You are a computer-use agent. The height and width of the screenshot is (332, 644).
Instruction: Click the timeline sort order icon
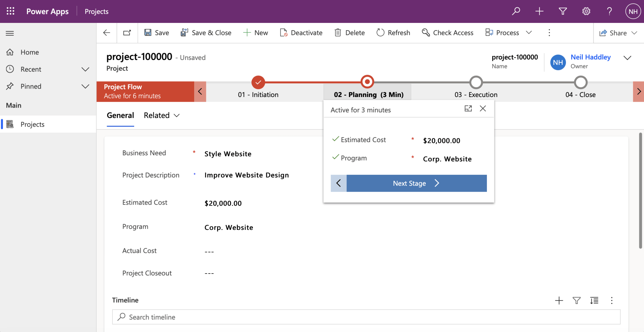click(x=594, y=300)
